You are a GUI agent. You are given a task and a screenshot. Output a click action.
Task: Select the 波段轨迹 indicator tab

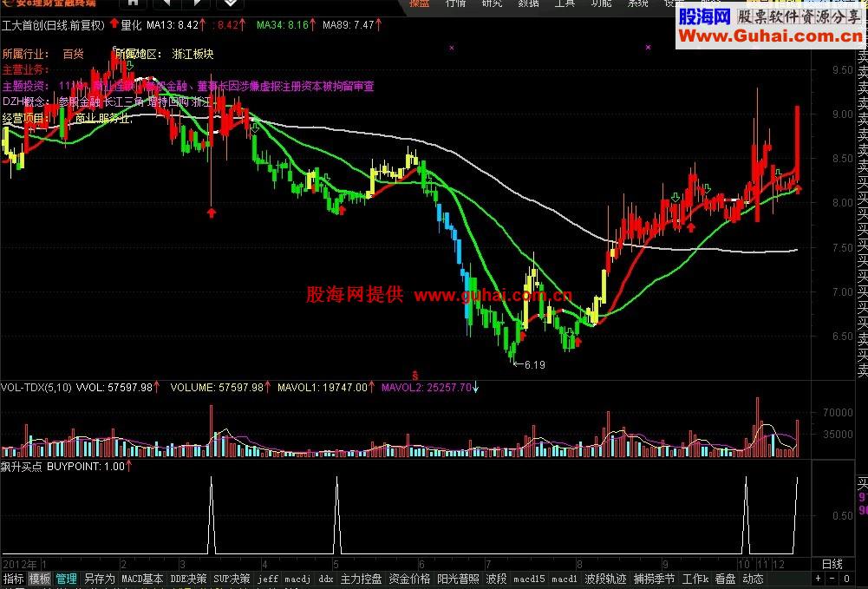tap(605, 579)
